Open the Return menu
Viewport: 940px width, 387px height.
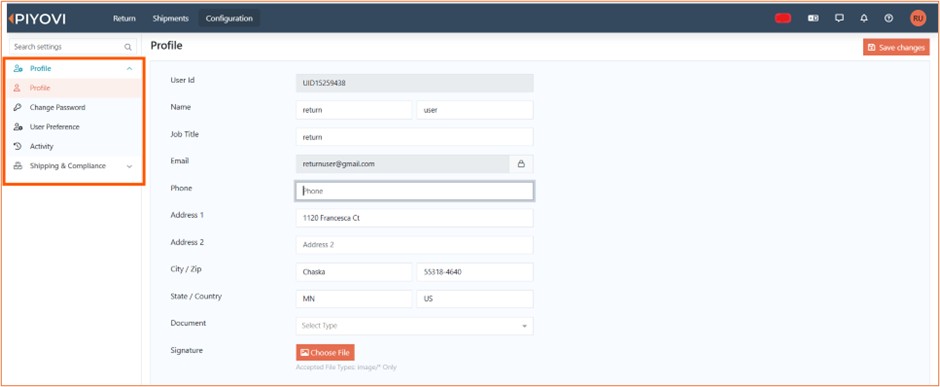click(x=124, y=19)
